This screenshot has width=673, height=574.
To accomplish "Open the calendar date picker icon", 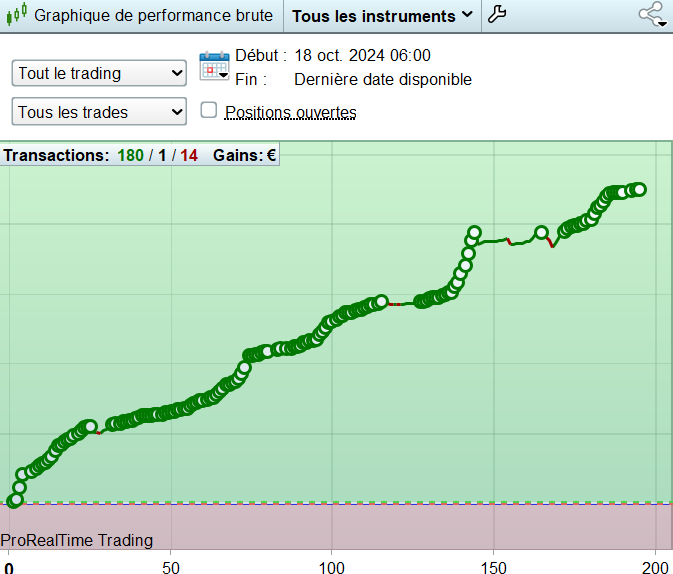I will [x=214, y=66].
